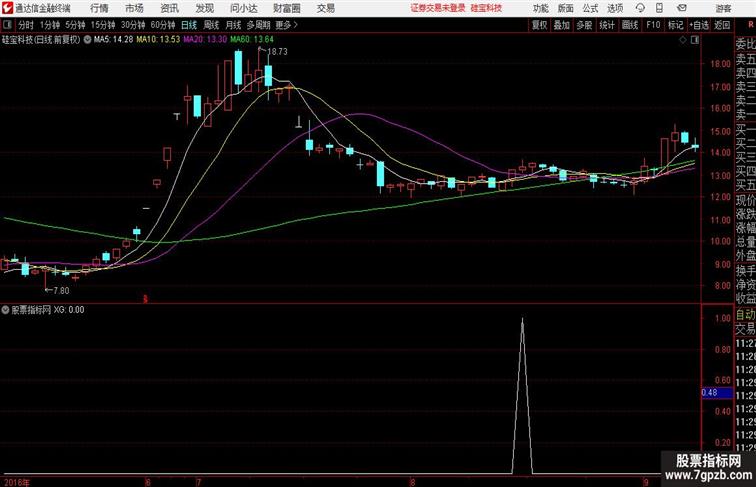Switch to 分时 chart period
Screen dimensions: 756x487
(26, 25)
